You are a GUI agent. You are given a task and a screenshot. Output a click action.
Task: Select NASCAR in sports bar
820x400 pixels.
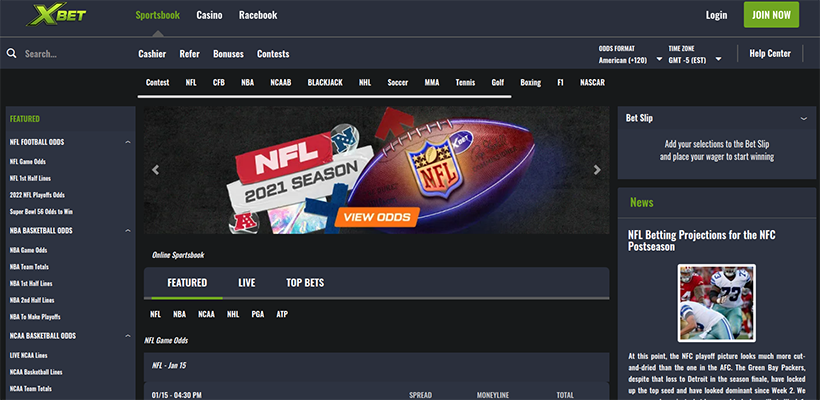593,83
